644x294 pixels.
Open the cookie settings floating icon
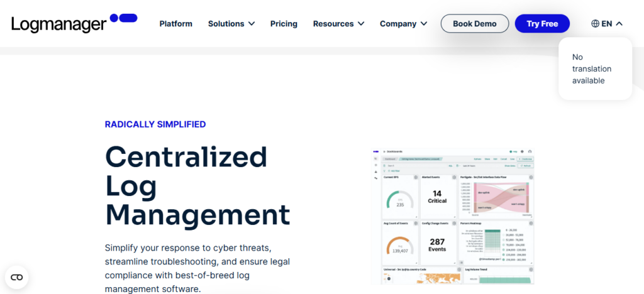tap(17, 277)
